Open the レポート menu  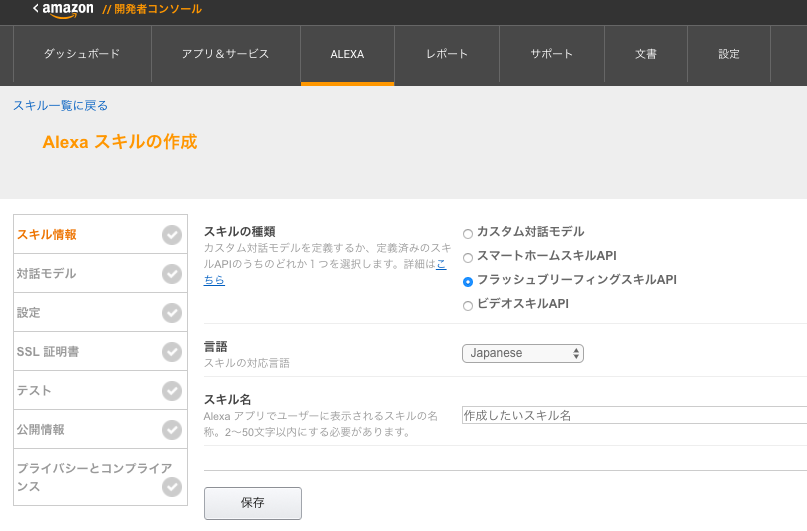[x=447, y=54]
